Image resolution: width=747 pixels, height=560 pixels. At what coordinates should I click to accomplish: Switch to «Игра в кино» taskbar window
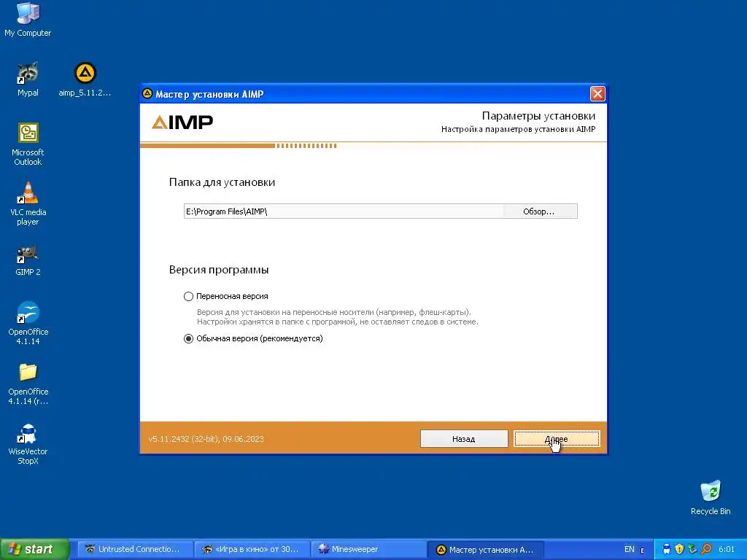coord(252,549)
